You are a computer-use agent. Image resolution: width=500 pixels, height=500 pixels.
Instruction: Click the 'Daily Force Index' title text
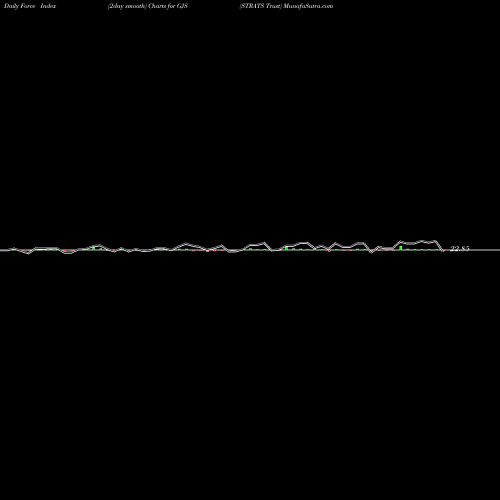[x=30, y=6]
